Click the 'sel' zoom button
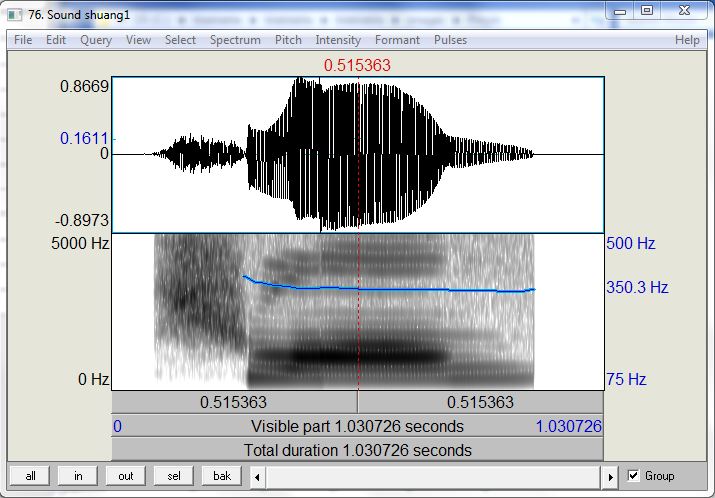Viewport: 715px width, 498px height. tap(174, 476)
